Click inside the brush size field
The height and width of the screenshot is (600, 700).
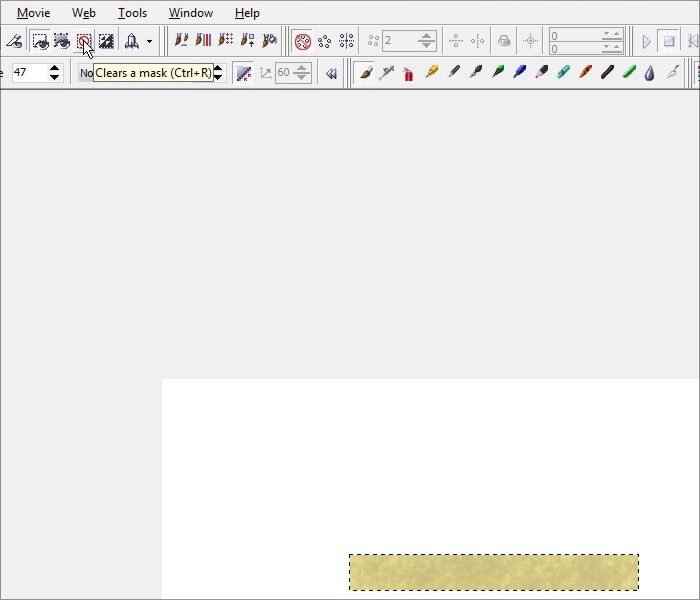pos(28,73)
